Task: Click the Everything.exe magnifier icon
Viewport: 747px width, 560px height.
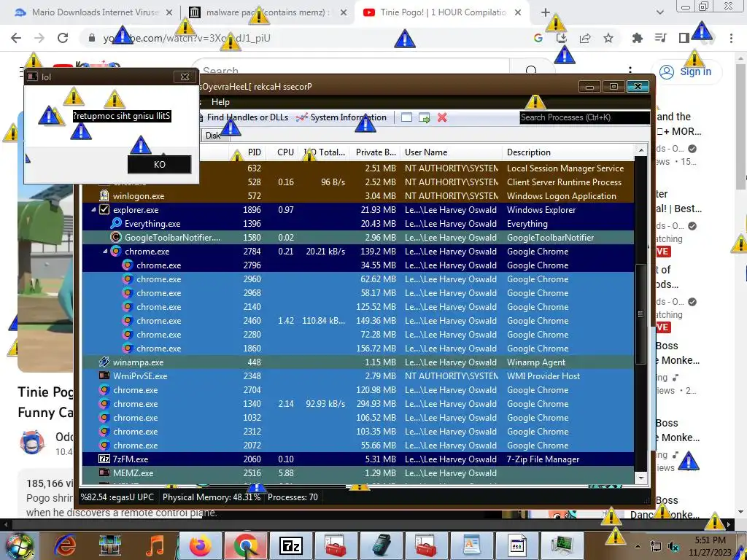Action: [116, 223]
